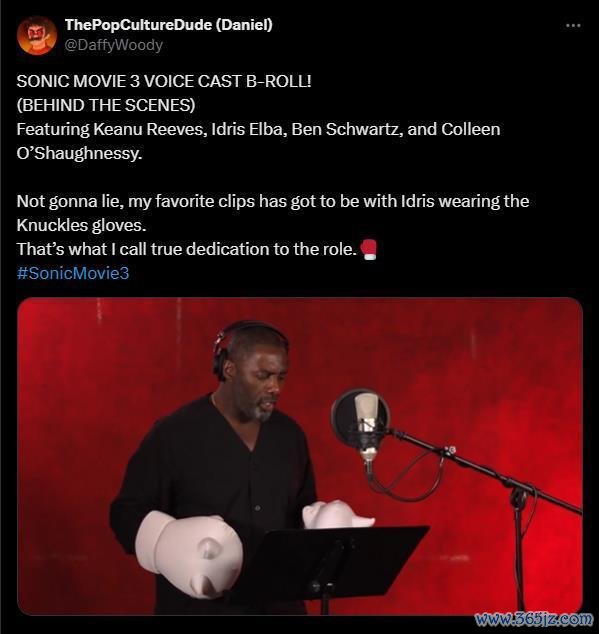The width and height of the screenshot is (599, 634).
Task: Click the small glove above the stand
Action: click(x=337, y=514)
